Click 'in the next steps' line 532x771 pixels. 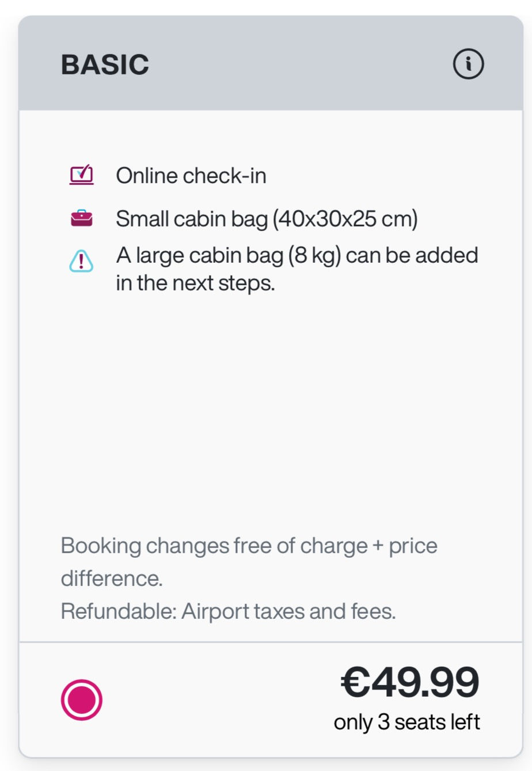click(195, 283)
